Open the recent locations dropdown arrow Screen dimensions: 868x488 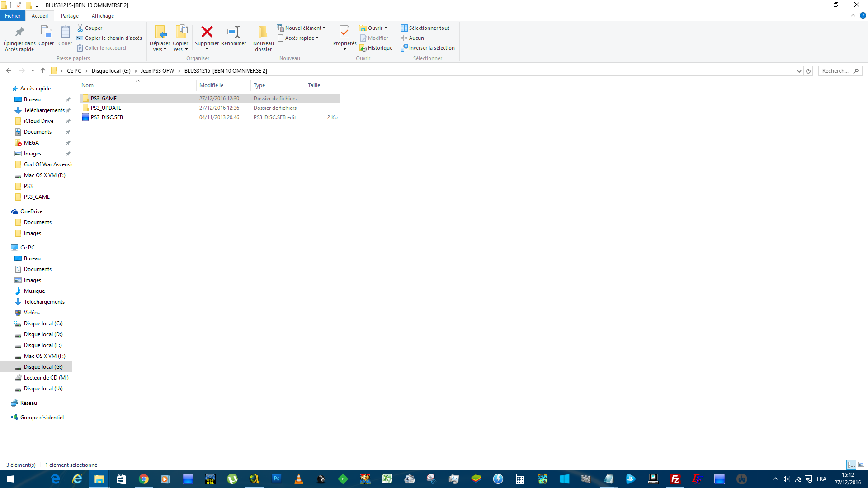(33, 71)
